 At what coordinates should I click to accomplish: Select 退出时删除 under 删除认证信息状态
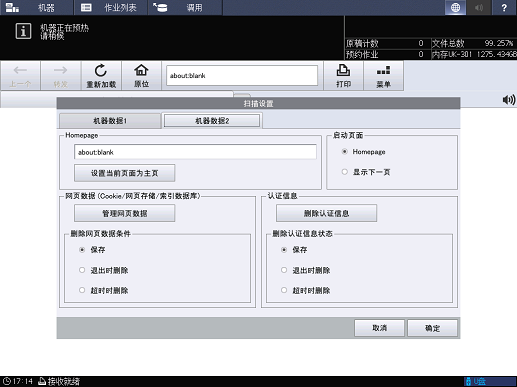284,270
